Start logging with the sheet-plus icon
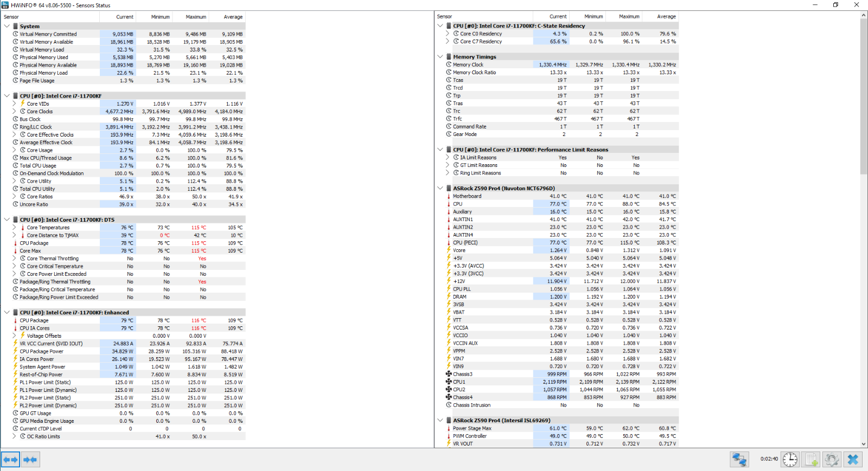 point(811,460)
